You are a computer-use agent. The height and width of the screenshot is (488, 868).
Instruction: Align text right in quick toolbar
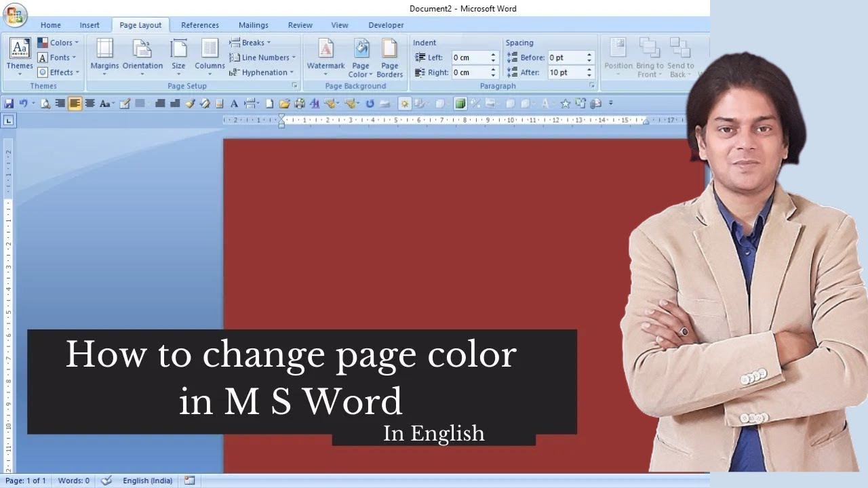click(x=60, y=104)
